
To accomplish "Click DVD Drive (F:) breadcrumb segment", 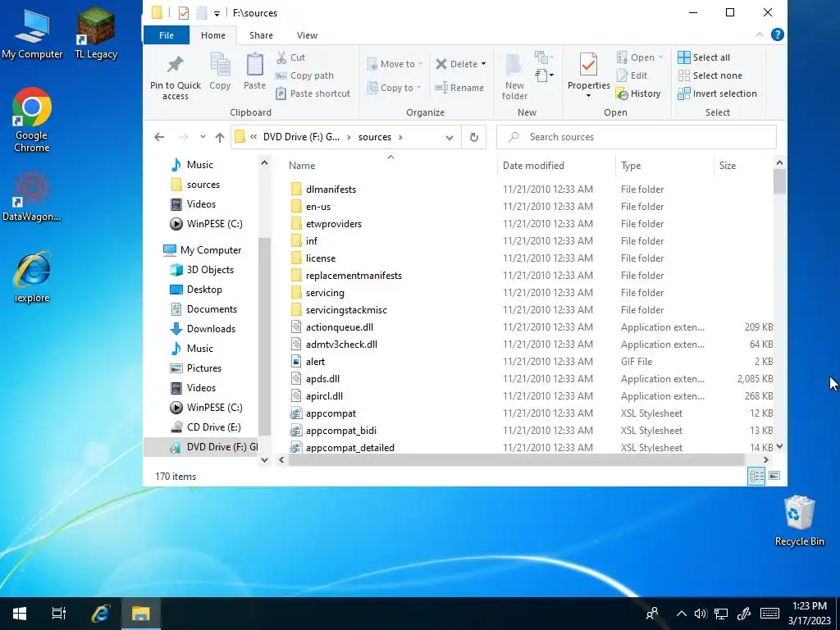I will [301, 137].
